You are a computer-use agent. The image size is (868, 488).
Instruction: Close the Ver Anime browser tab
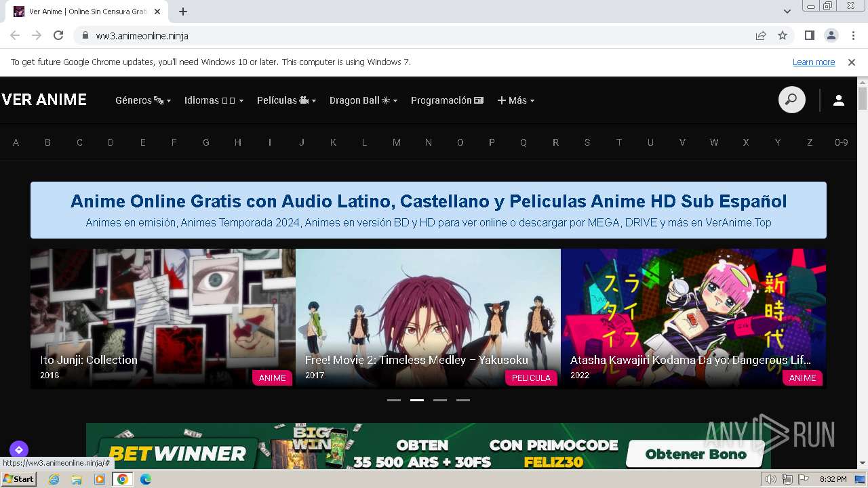click(157, 12)
